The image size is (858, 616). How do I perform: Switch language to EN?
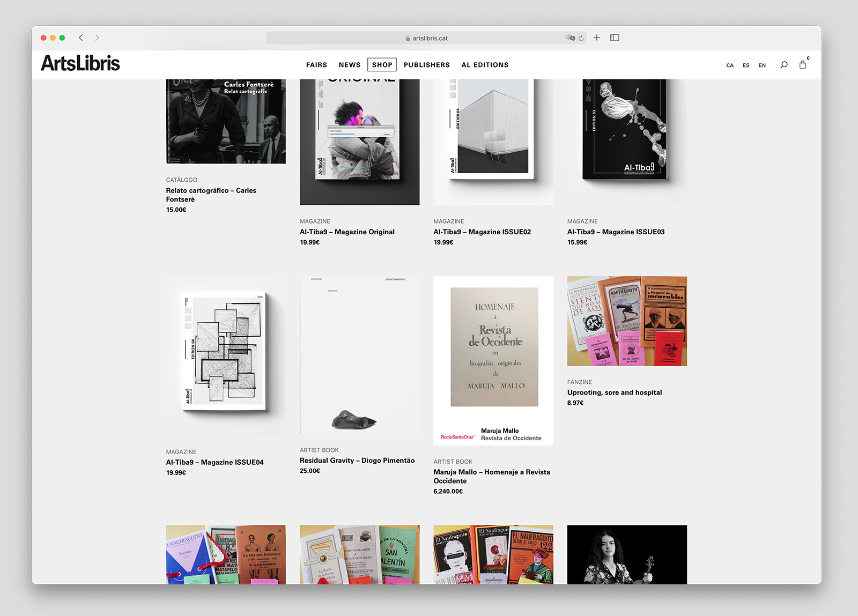(762, 65)
